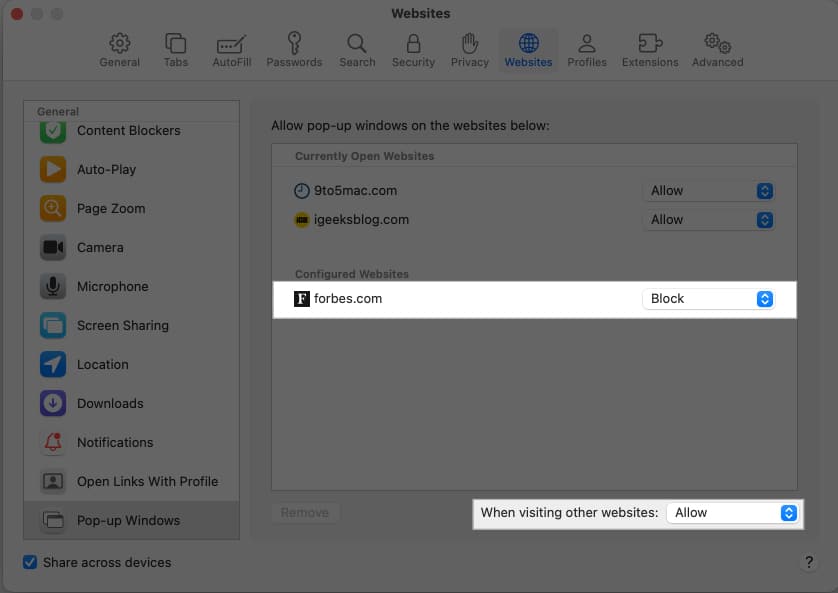The height and width of the screenshot is (593, 838).
Task: Click the Content Blockers label
Action: click(129, 131)
